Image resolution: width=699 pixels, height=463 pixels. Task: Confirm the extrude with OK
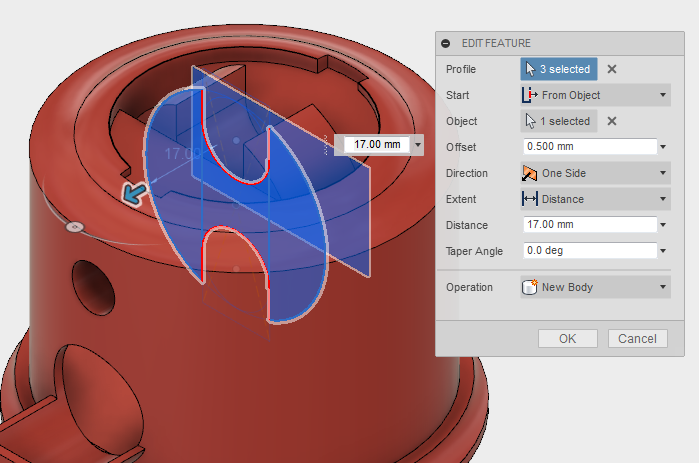[567, 339]
